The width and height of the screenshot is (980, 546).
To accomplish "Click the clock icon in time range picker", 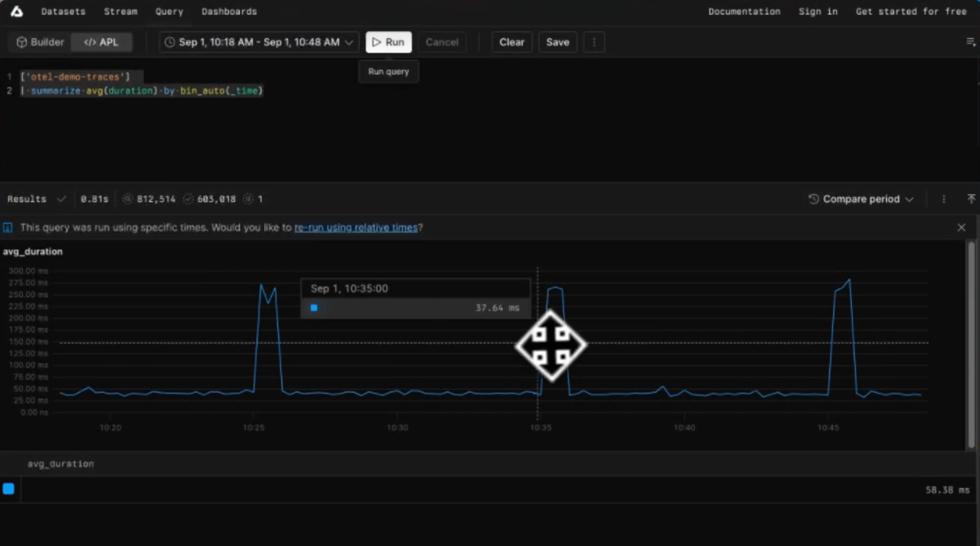I will (x=170, y=42).
